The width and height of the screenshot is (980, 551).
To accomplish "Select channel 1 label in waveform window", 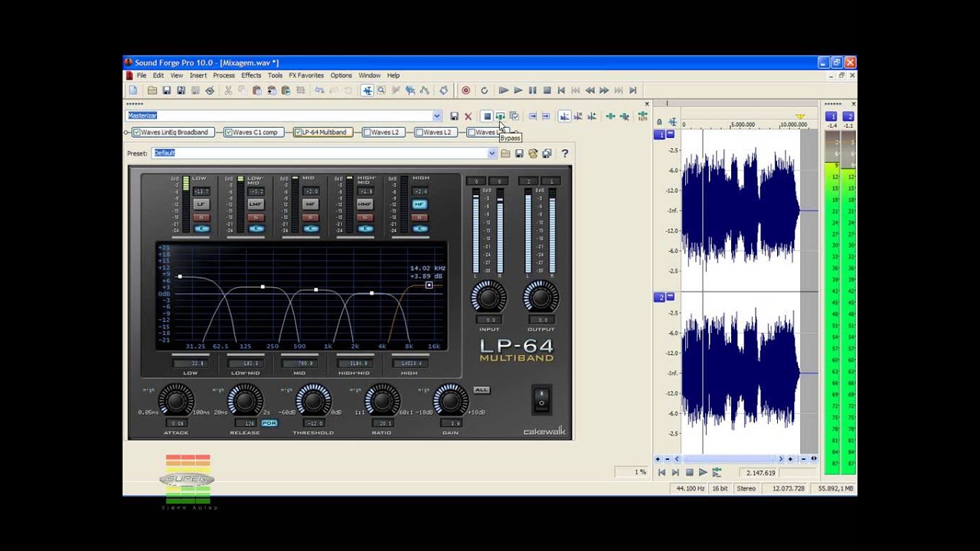I will pos(658,135).
